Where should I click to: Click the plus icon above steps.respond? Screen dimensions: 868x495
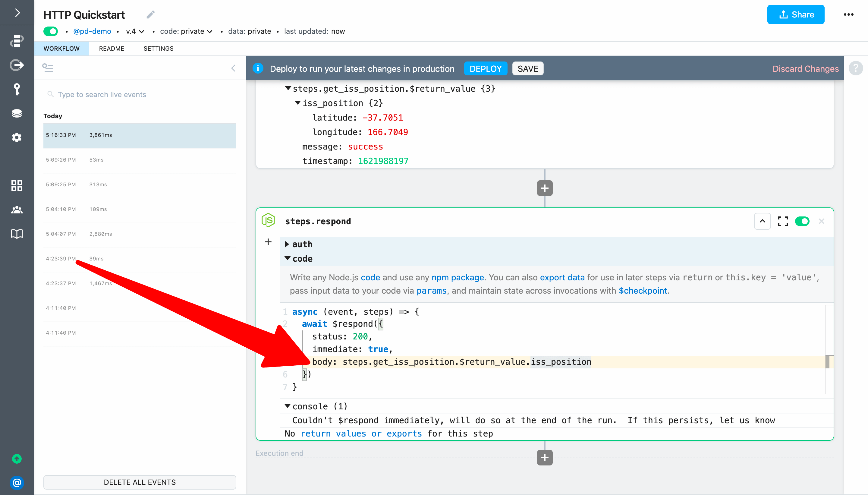pyautogui.click(x=544, y=188)
